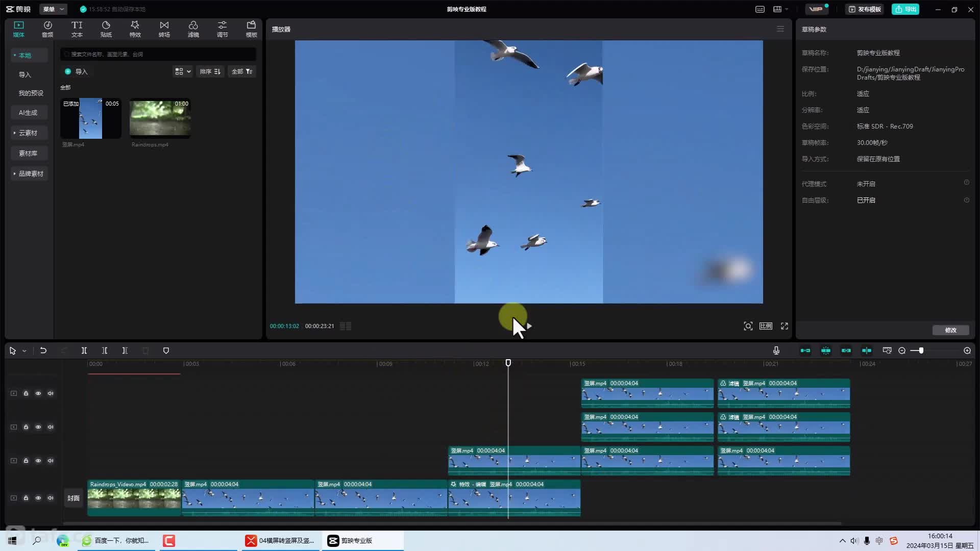Open the 转场 transitions tab
The image size is (980, 551).
coord(164,29)
